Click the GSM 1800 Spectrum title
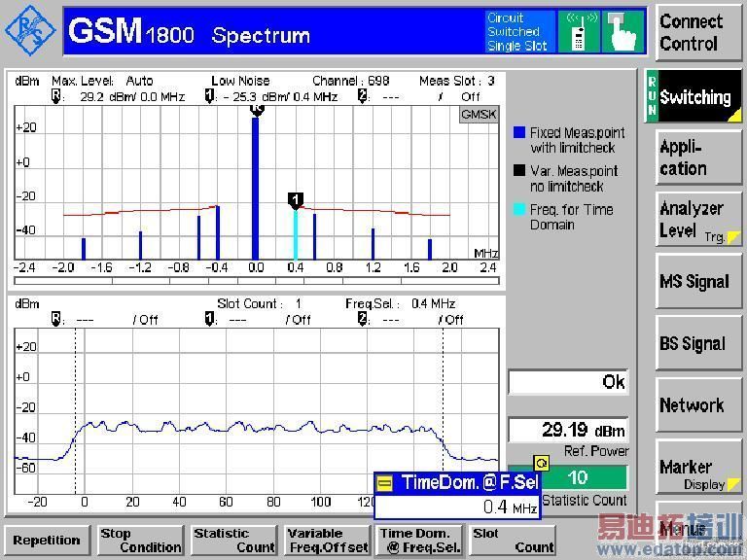Image resolution: width=747 pixels, height=560 pixels. coord(189,32)
